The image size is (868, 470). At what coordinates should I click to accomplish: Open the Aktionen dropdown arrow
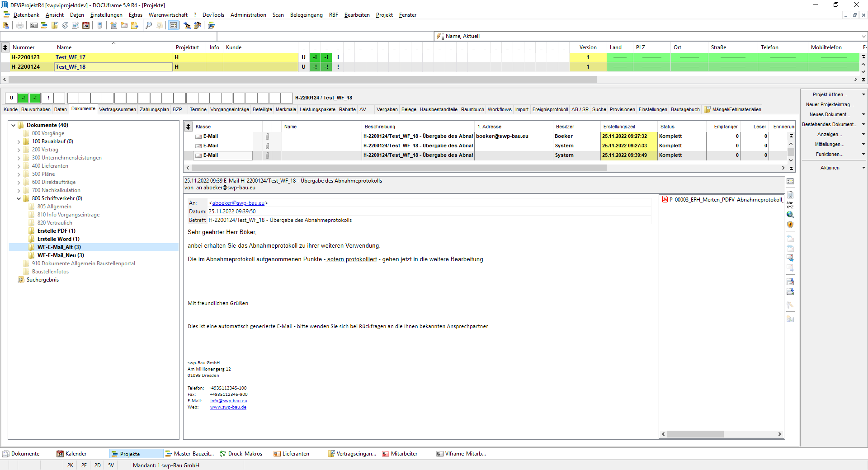point(863,168)
